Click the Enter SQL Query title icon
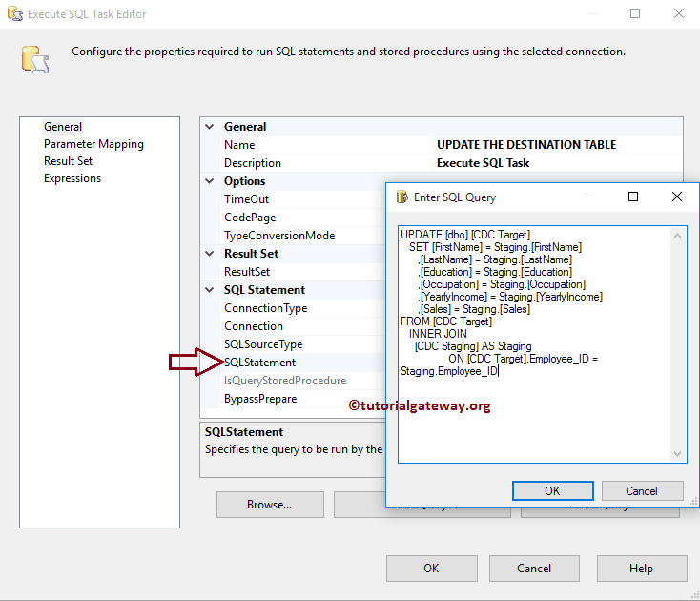 pyautogui.click(x=401, y=197)
